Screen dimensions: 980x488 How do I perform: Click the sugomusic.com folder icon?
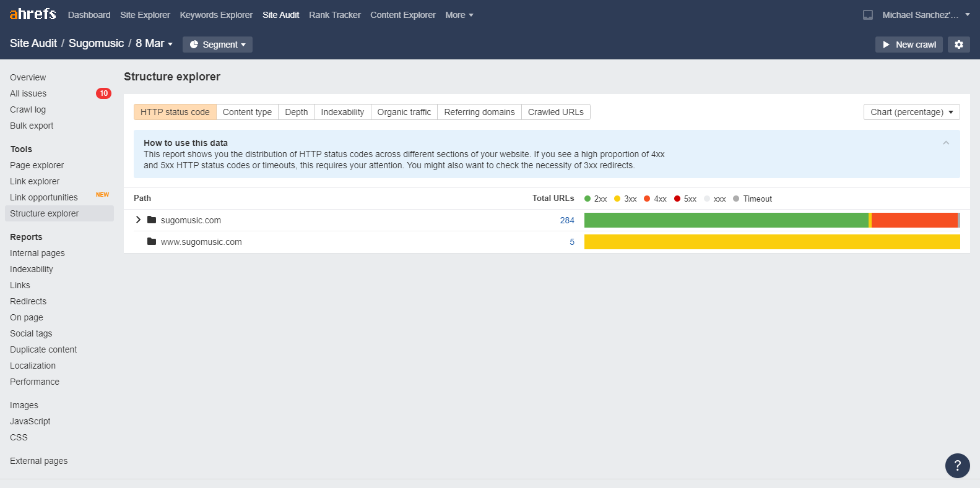152,220
